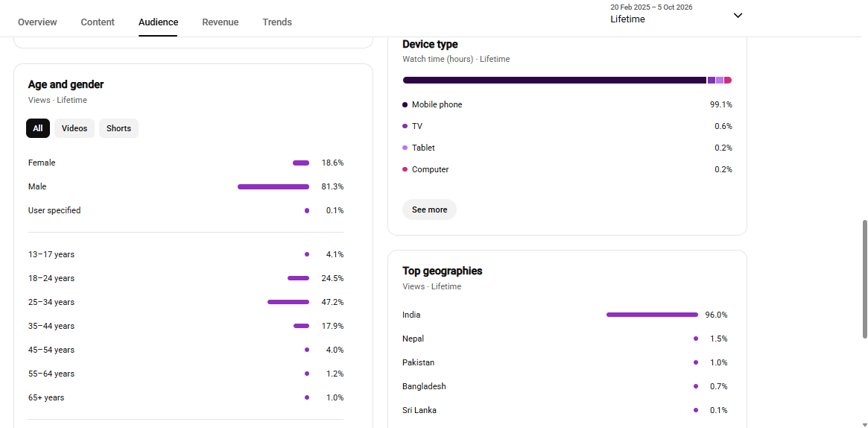Screen dimensions: 868x428
Task: Click the Pakistan country label
Action: pyautogui.click(x=419, y=362)
